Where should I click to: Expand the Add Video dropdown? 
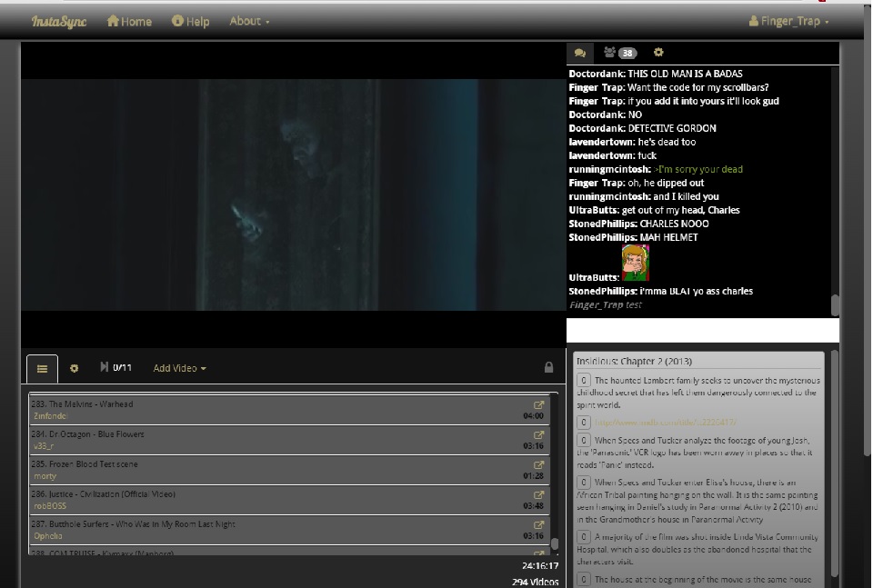179,368
